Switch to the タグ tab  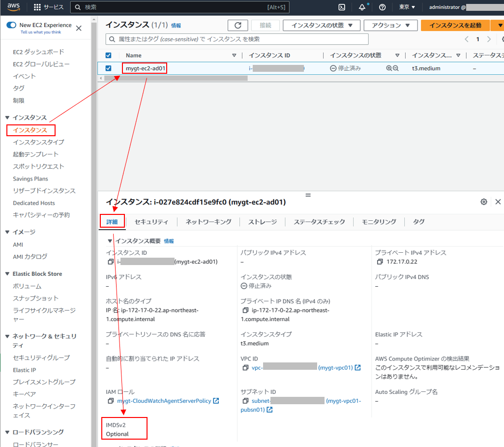point(419,222)
